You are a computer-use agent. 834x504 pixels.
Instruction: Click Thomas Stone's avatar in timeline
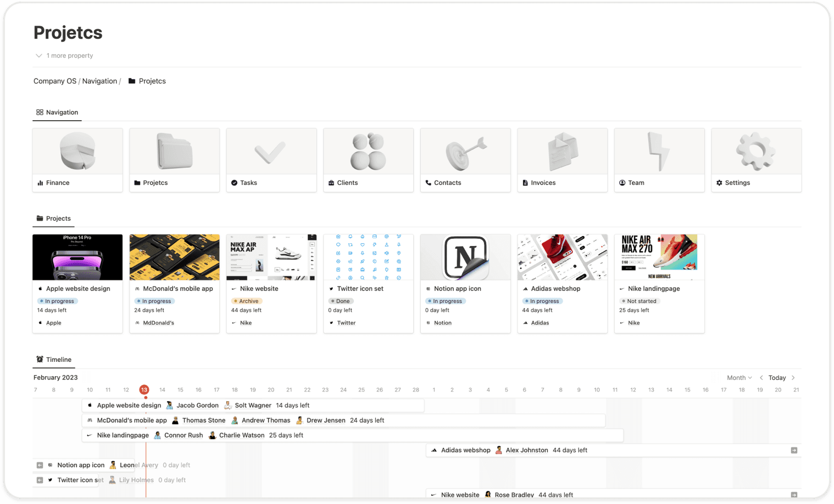pos(175,420)
